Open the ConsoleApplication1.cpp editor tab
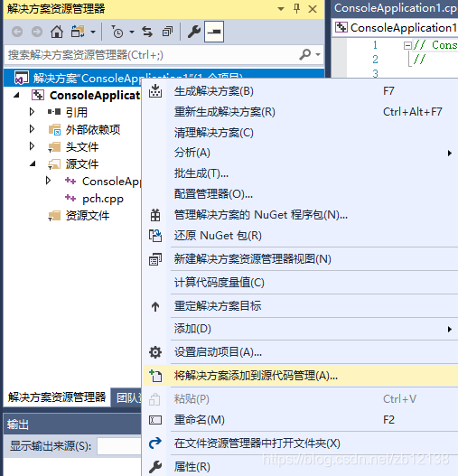This screenshot has width=458, height=476. 396,8
